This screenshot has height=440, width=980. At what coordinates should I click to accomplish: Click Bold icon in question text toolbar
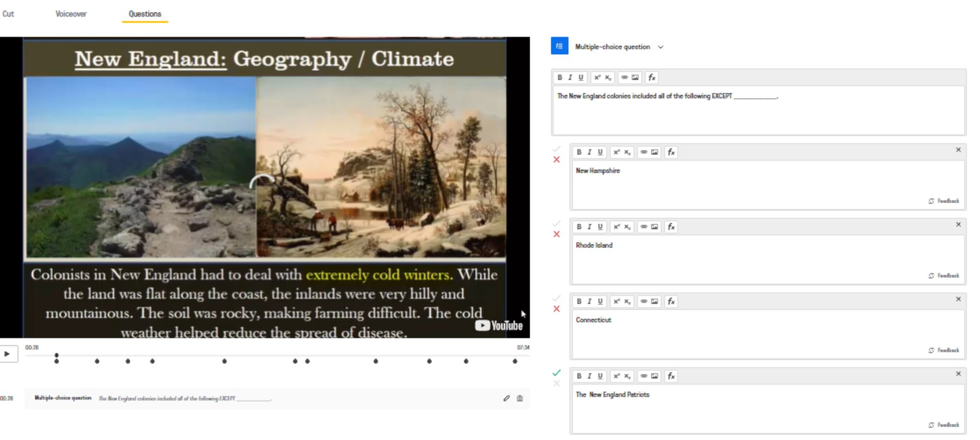pos(559,78)
